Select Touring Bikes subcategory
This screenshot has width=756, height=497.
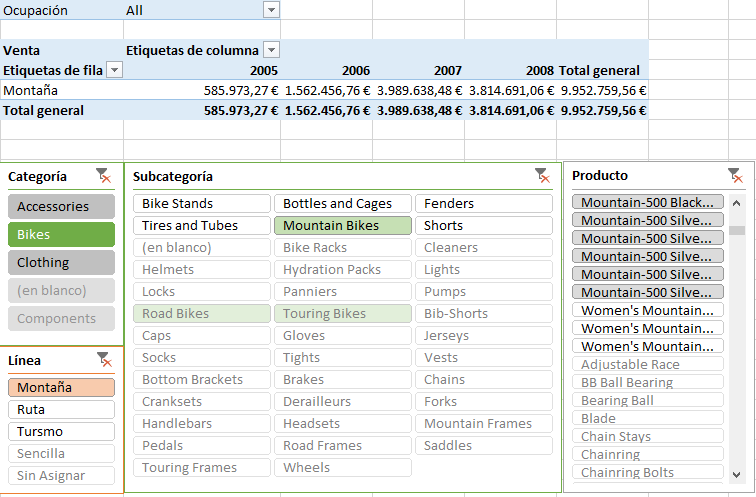[342, 314]
